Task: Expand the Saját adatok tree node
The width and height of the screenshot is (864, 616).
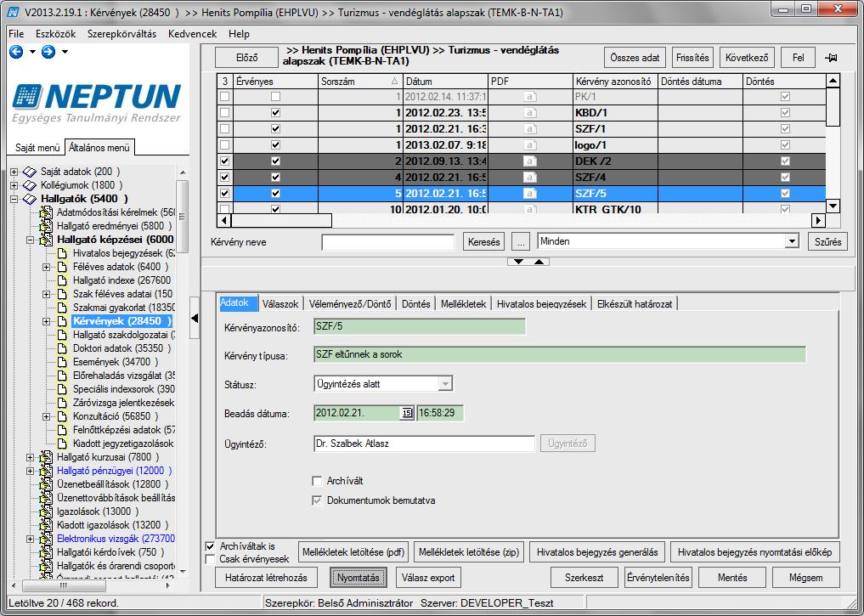Action: click(14, 172)
